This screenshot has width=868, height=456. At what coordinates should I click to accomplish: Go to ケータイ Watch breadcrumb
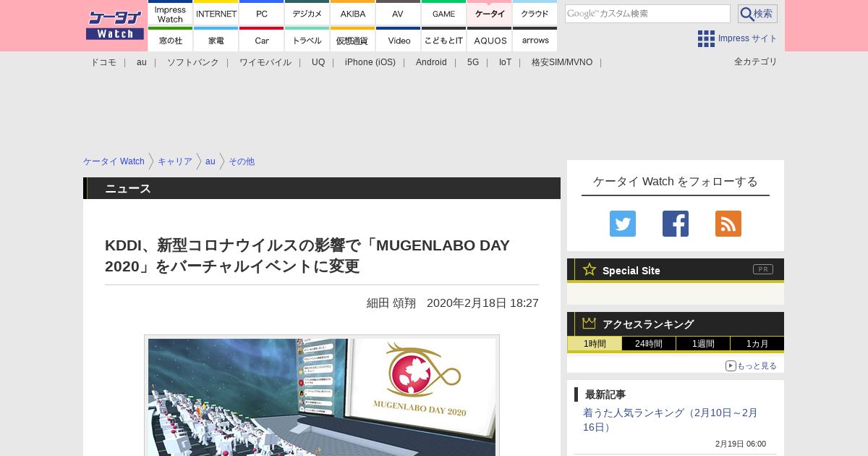[114, 161]
